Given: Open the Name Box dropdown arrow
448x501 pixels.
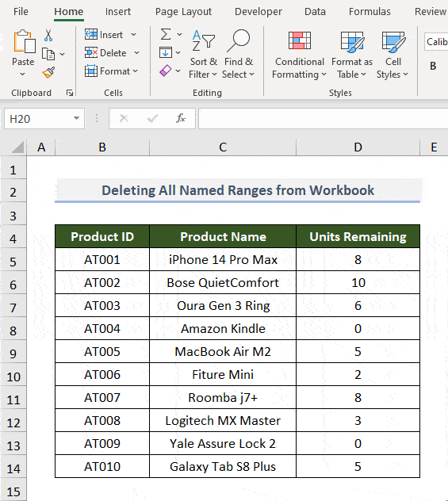Looking at the screenshot, I should tap(76, 118).
